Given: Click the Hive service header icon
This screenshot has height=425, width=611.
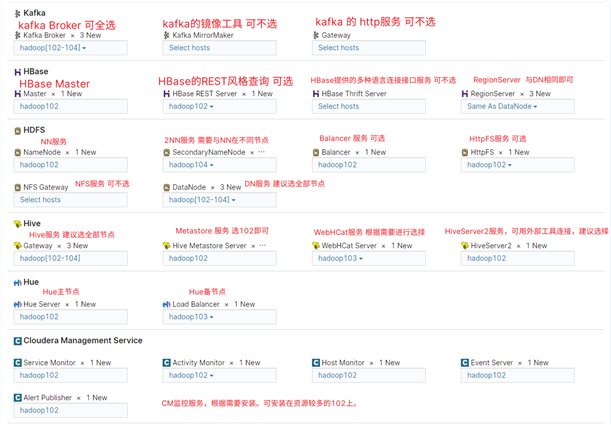Looking at the screenshot, I should click(18, 224).
